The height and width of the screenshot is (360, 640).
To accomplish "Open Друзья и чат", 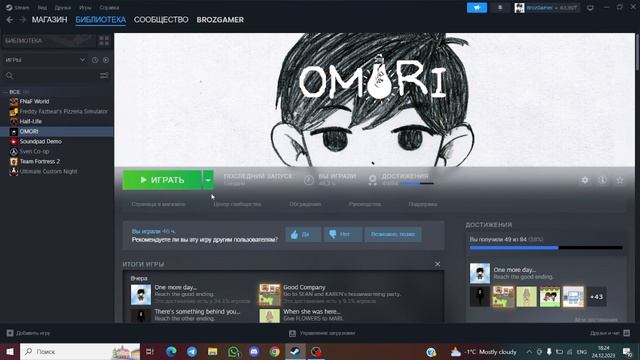I will (610, 333).
